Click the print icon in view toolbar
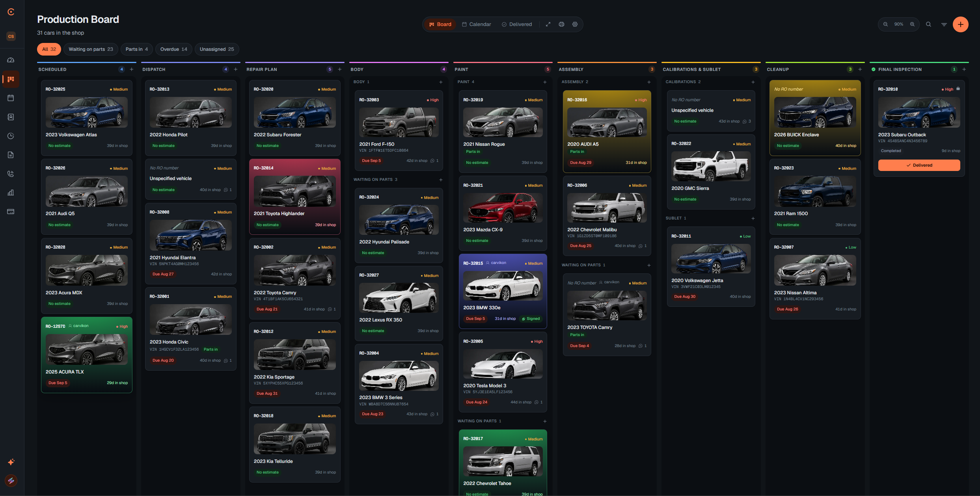This screenshot has width=980, height=496. (x=561, y=24)
